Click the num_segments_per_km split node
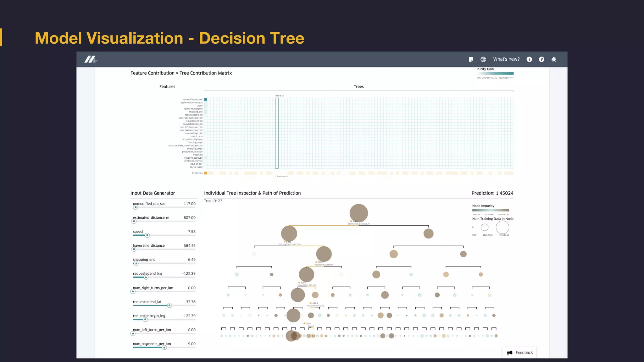The width and height of the screenshot is (644, 362). click(x=289, y=233)
